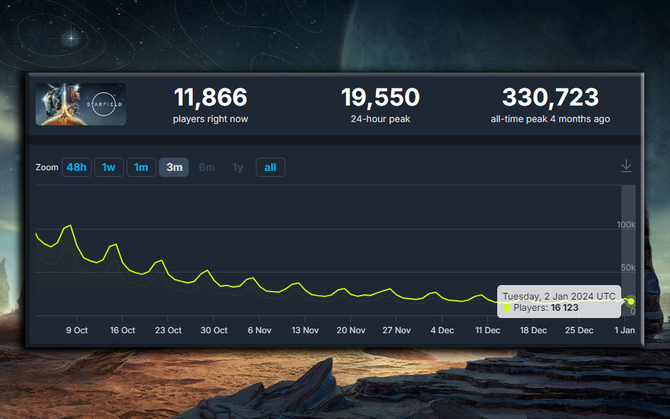Click '24-hour peak' label
Screen dimensions: 670x419
click(x=380, y=119)
